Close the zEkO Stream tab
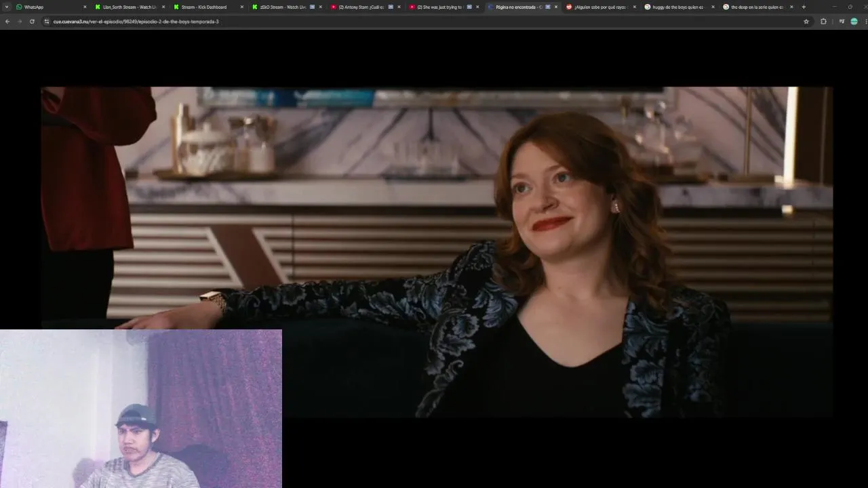 [320, 7]
